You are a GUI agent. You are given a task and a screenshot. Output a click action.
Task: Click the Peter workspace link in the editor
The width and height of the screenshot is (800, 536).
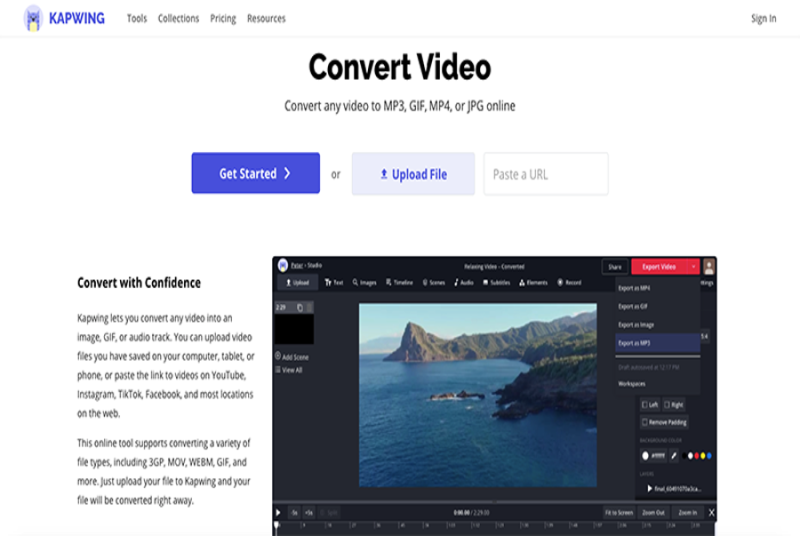(296, 265)
